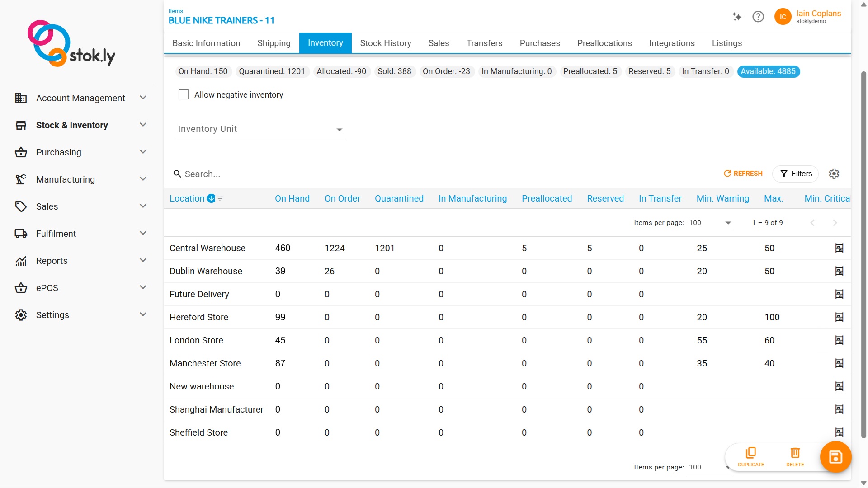Click the Location column filter funnel

[220, 198]
